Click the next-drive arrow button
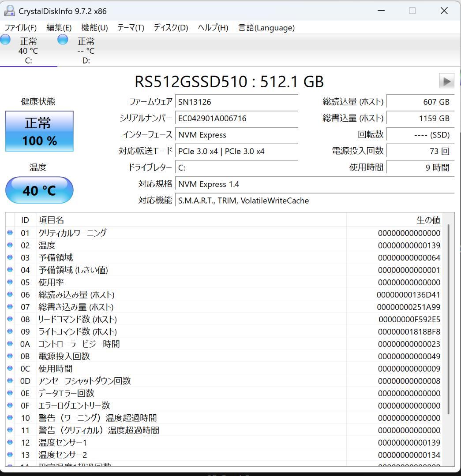The width and height of the screenshot is (461, 476). point(446,81)
